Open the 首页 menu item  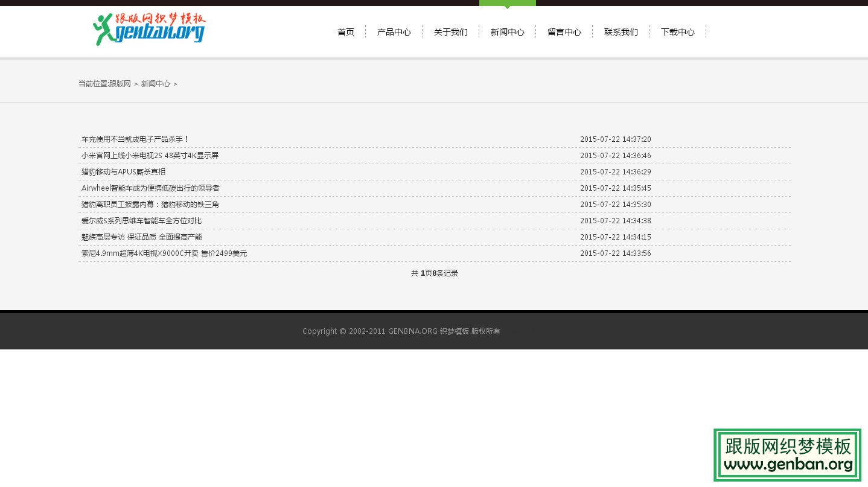[345, 32]
